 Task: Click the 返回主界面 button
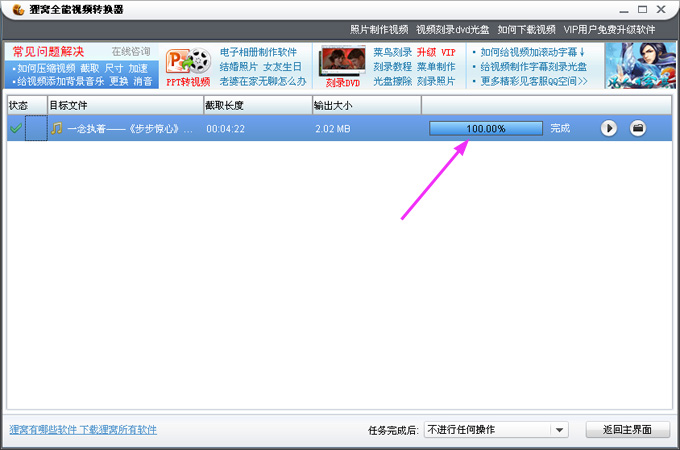click(x=628, y=430)
